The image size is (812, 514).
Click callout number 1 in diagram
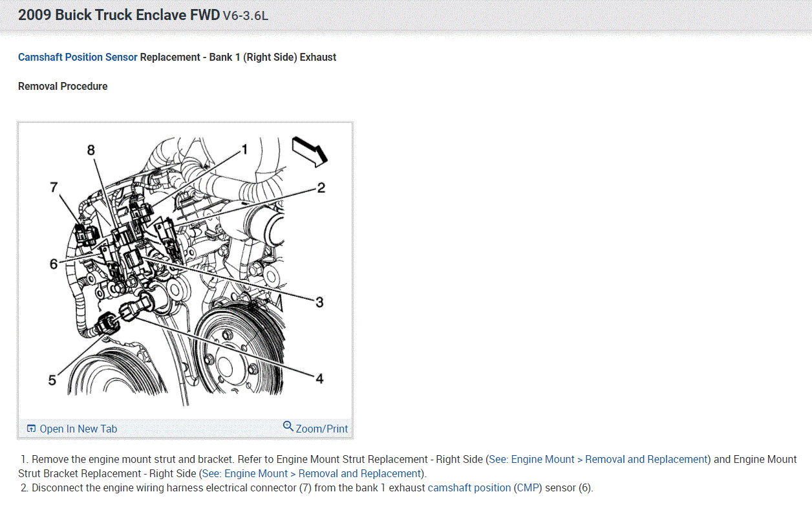(x=244, y=150)
